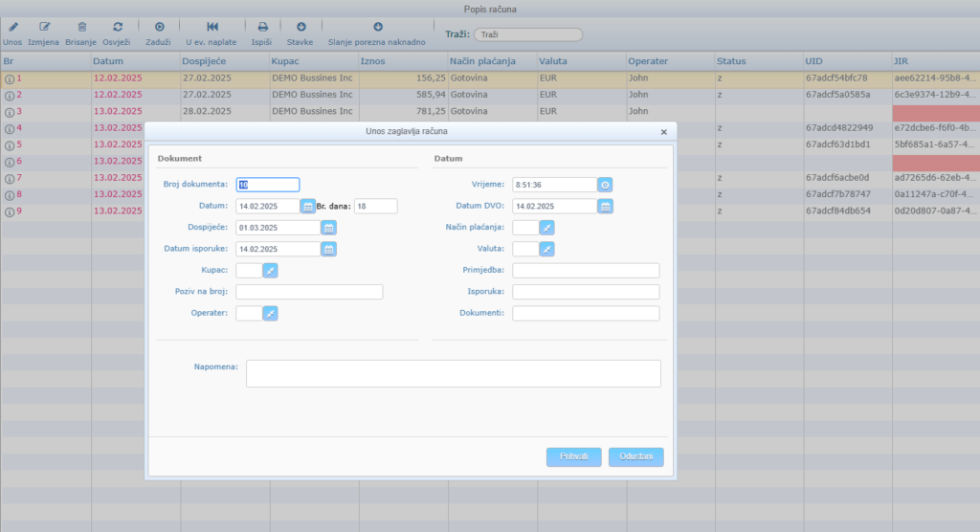Click the Traži search field
The image size is (980, 532).
point(527,34)
